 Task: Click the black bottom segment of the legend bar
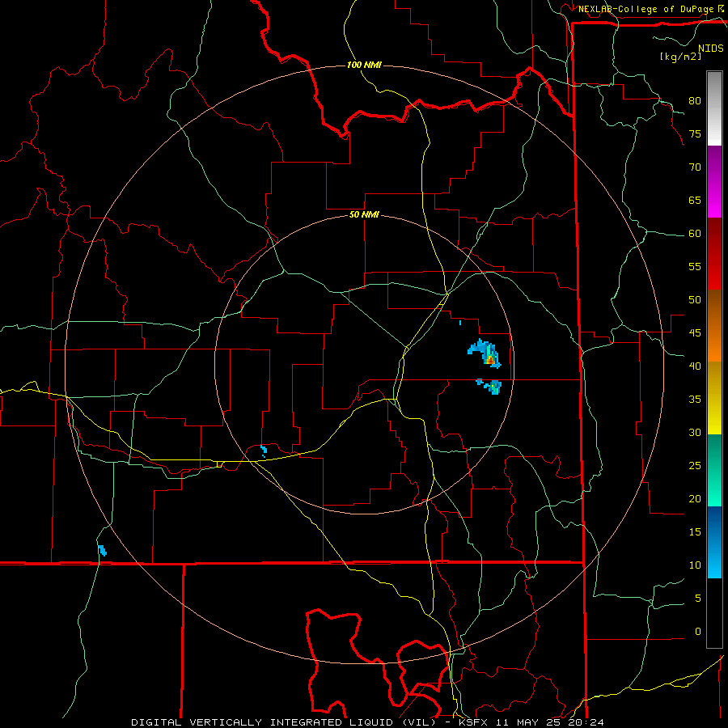[x=714, y=613]
